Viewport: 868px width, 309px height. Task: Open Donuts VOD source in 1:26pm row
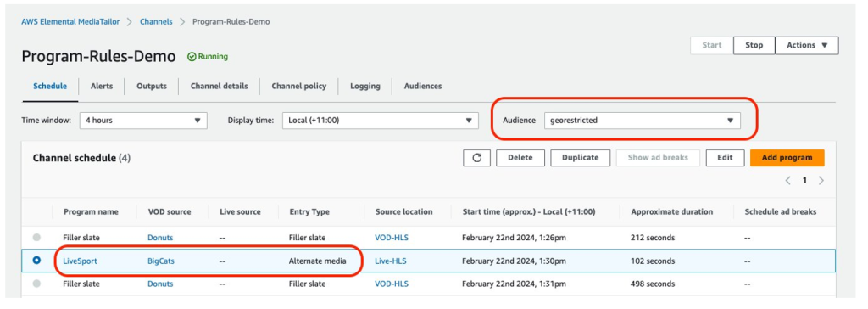160,238
